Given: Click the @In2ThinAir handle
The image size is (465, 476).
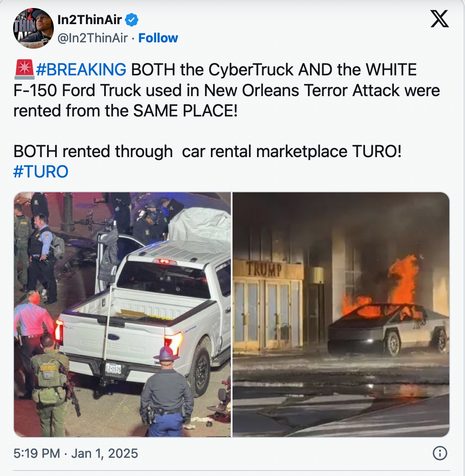Looking at the screenshot, I should [93, 38].
